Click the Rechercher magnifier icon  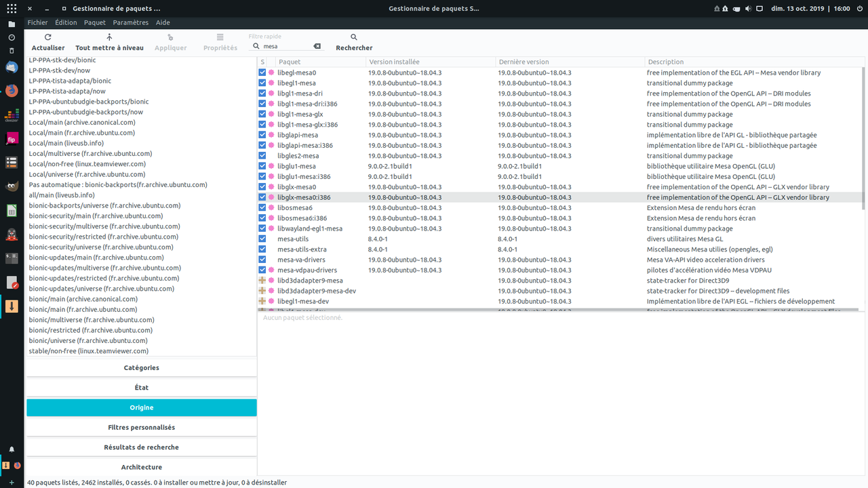pos(354,37)
